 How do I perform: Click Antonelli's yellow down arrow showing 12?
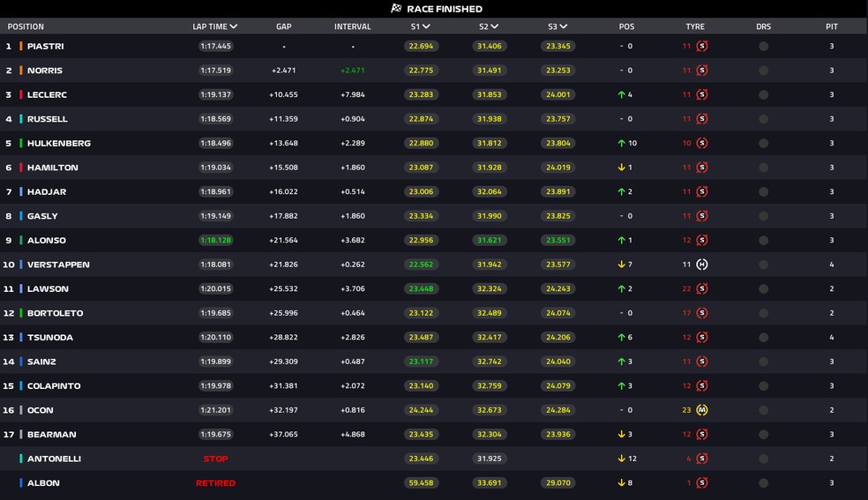click(621, 459)
